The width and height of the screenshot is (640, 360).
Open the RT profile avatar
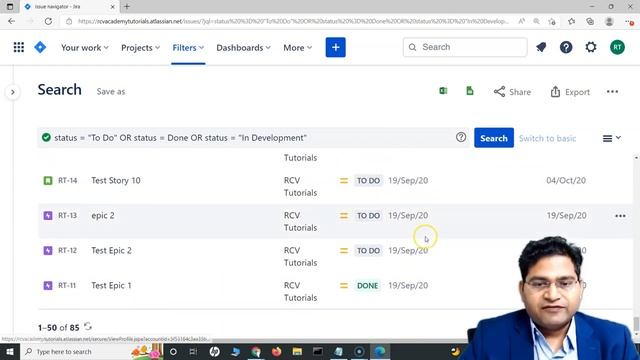point(617,47)
